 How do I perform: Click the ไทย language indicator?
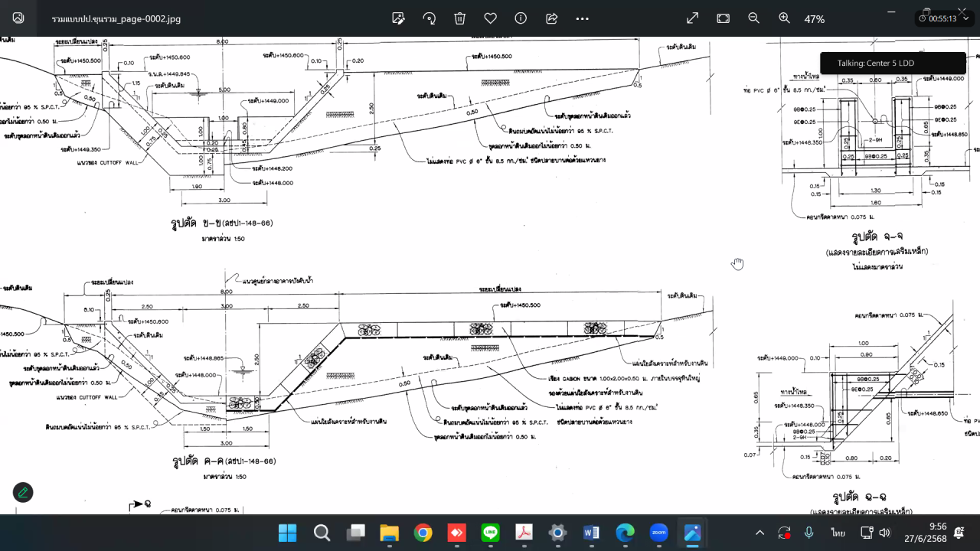838,533
